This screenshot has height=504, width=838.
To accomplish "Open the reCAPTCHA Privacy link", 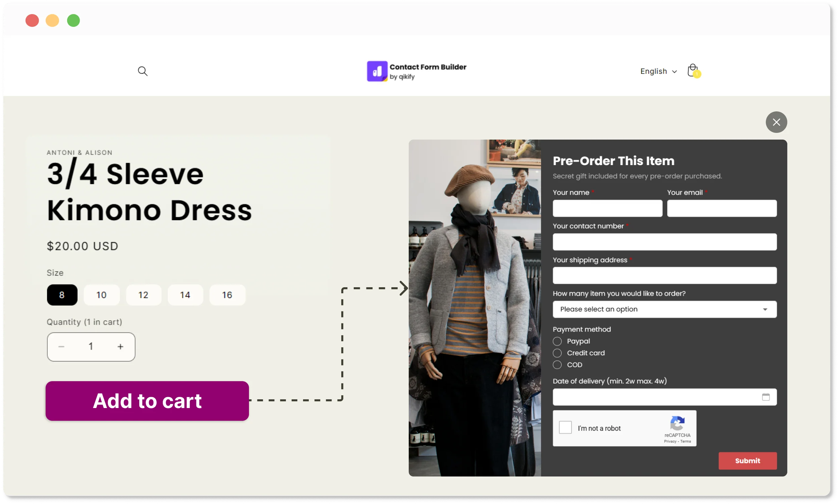I will [670, 441].
